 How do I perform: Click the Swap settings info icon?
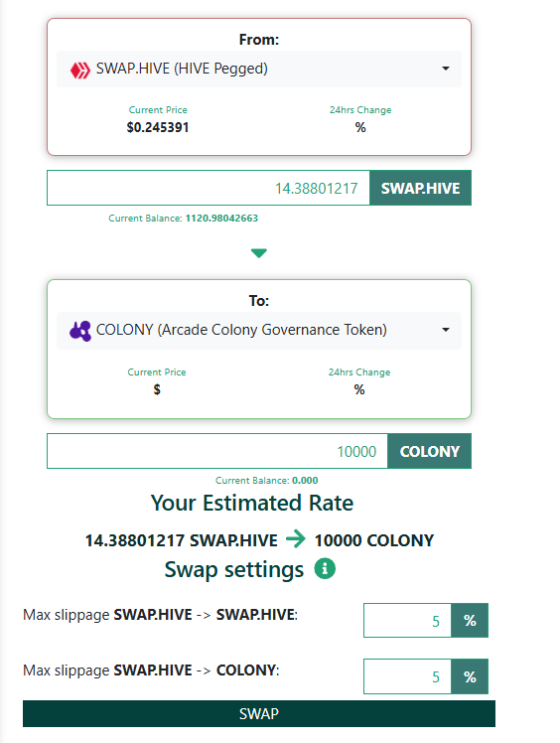(x=325, y=568)
